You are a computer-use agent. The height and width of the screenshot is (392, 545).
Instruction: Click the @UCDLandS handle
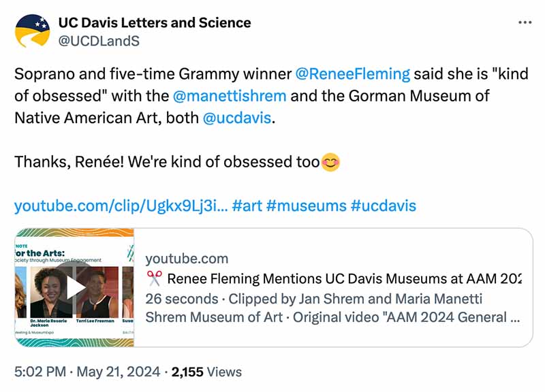point(99,40)
